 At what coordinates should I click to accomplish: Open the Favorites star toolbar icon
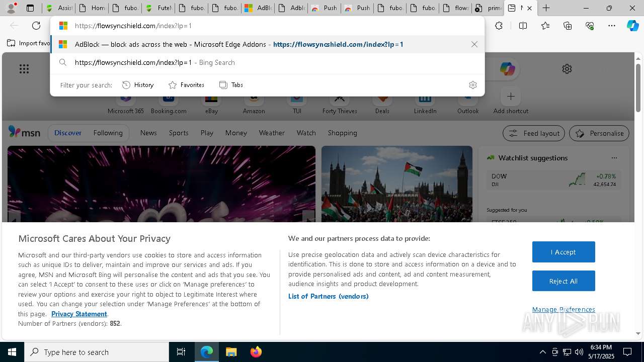(545, 26)
